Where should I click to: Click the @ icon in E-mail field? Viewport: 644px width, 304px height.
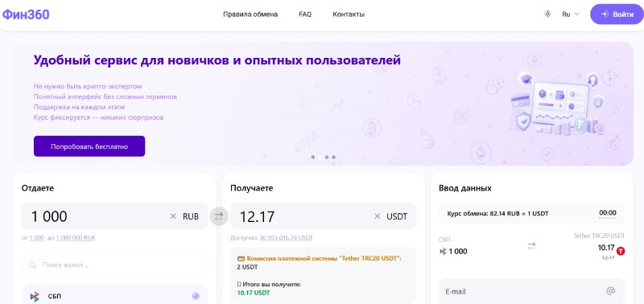point(611,291)
